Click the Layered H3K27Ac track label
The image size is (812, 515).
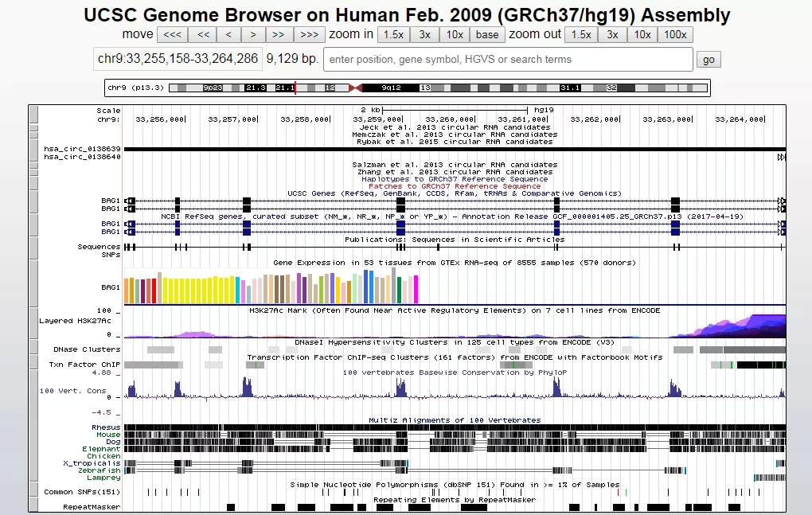[75, 321]
